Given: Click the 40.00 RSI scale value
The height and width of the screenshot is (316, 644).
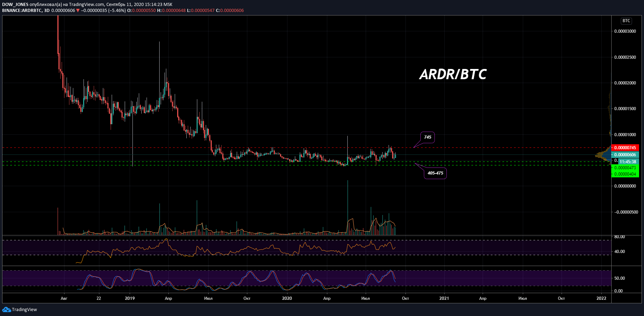Looking at the screenshot, I should point(620,252).
